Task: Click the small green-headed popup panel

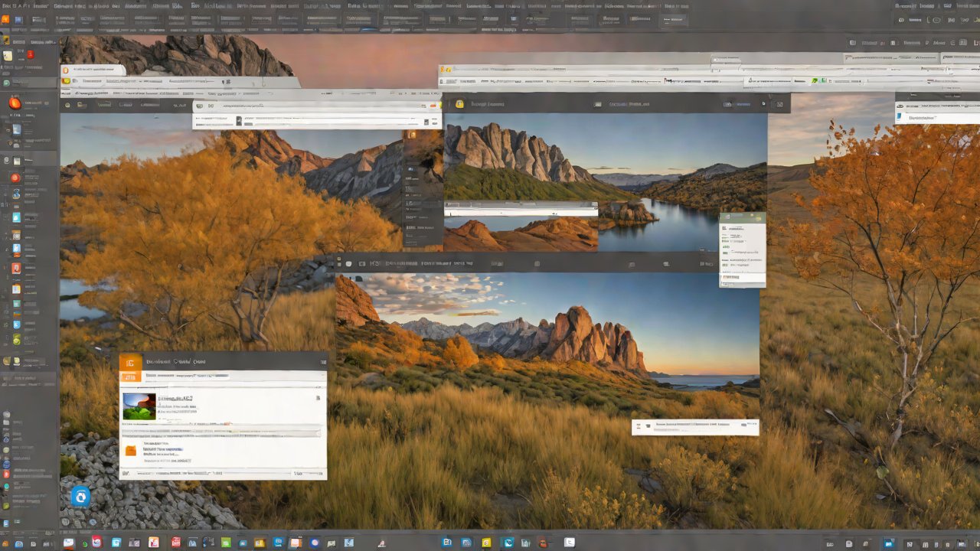Action: (x=742, y=249)
